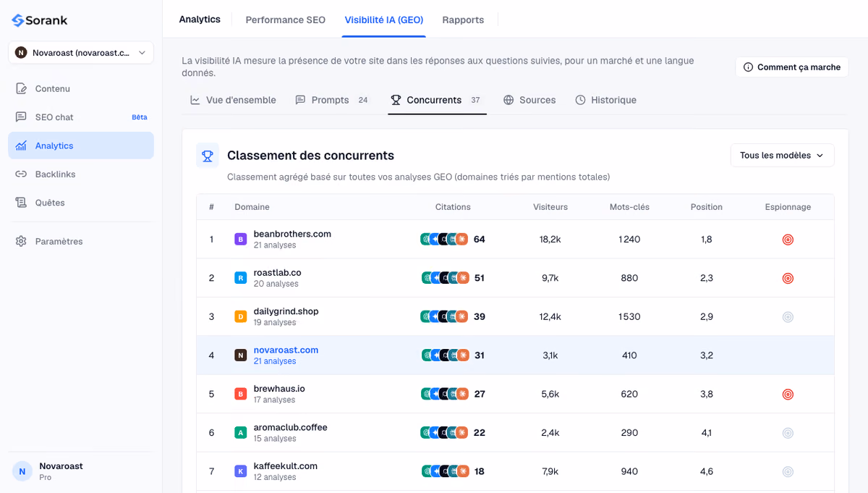Click the beanbrothers.com domain name
Viewport: 868px width, 493px height.
click(292, 234)
